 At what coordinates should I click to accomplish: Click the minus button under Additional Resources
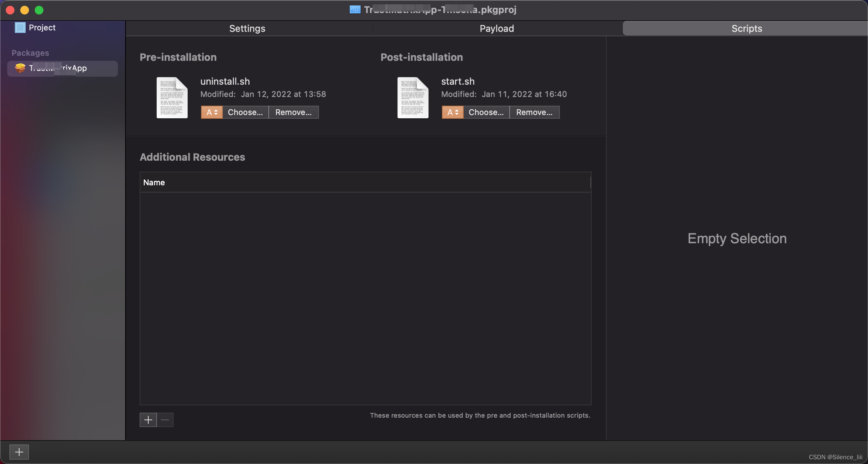(165, 420)
